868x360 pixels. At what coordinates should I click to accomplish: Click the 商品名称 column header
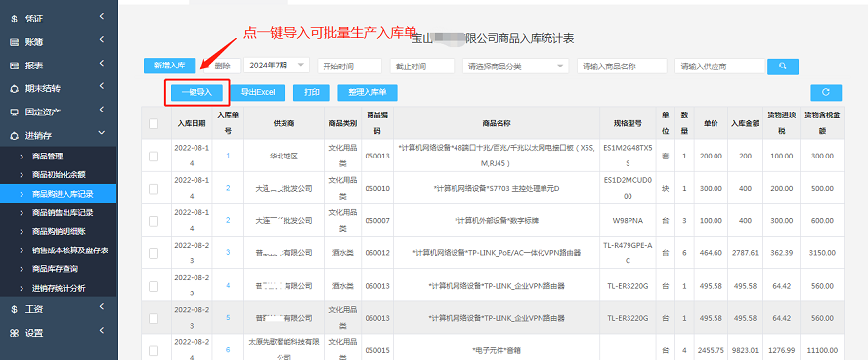pyautogui.click(x=496, y=123)
